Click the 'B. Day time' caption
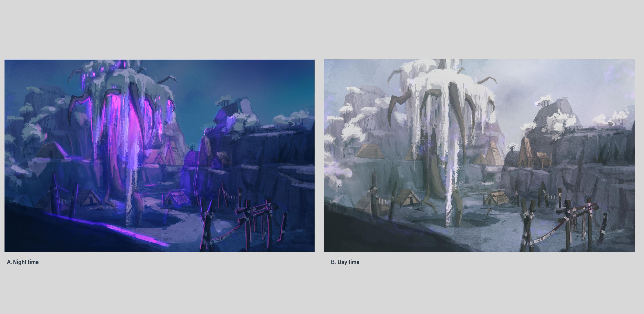The image size is (644, 314). pyautogui.click(x=345, y=262)
